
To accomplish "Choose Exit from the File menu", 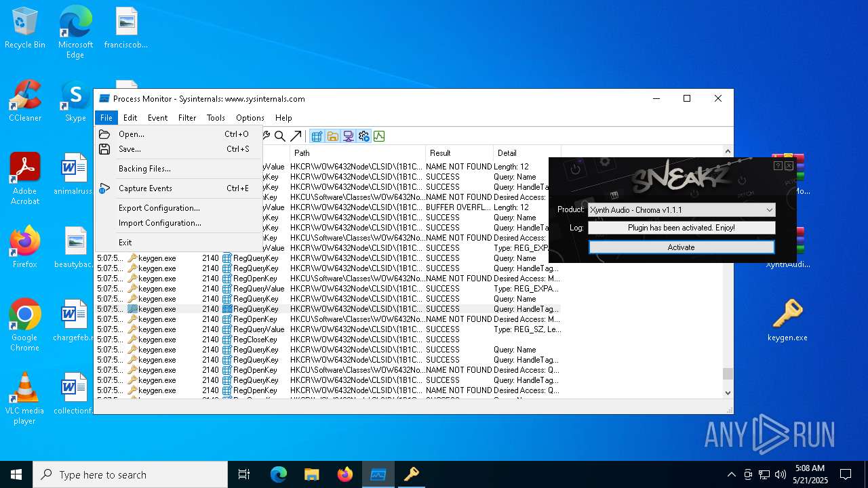I will click(x=178, y=243).
